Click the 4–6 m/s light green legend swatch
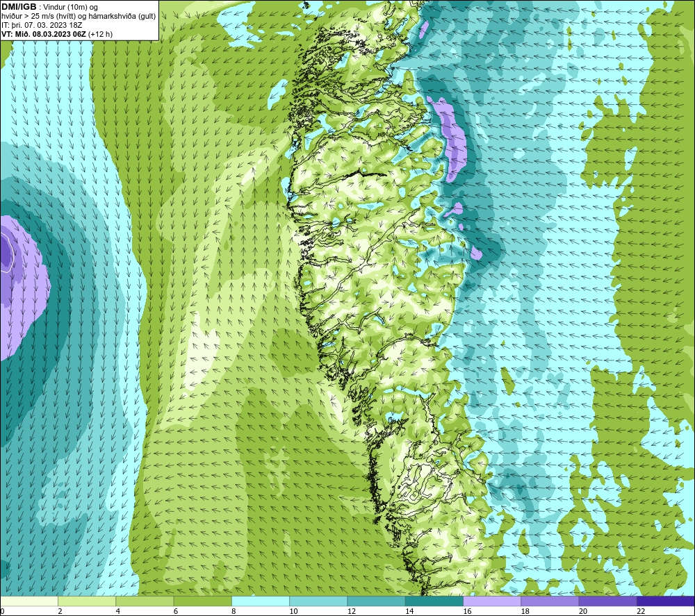The image size is (695, 616). [x=145, y=601]
